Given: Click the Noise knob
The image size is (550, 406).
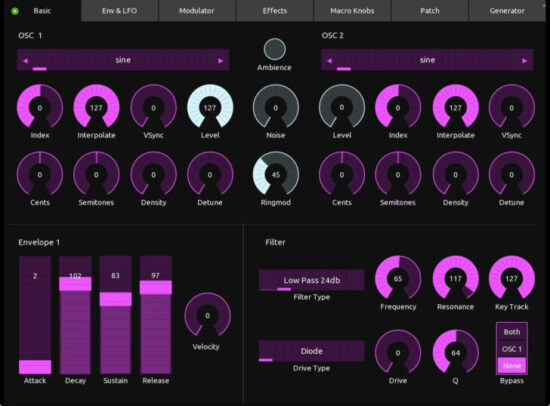Looking at the screenshot, I should (x=276, y=107).
